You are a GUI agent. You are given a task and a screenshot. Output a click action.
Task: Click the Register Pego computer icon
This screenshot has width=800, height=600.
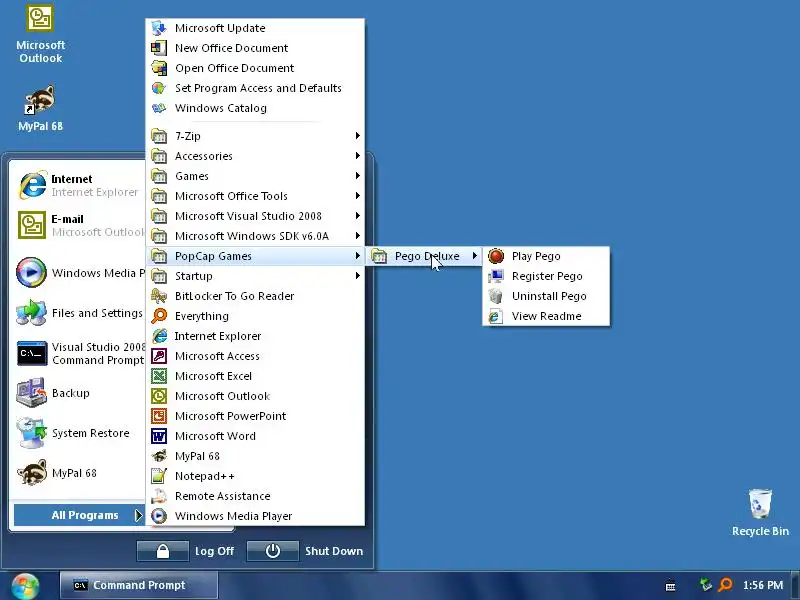pos(495,276)
